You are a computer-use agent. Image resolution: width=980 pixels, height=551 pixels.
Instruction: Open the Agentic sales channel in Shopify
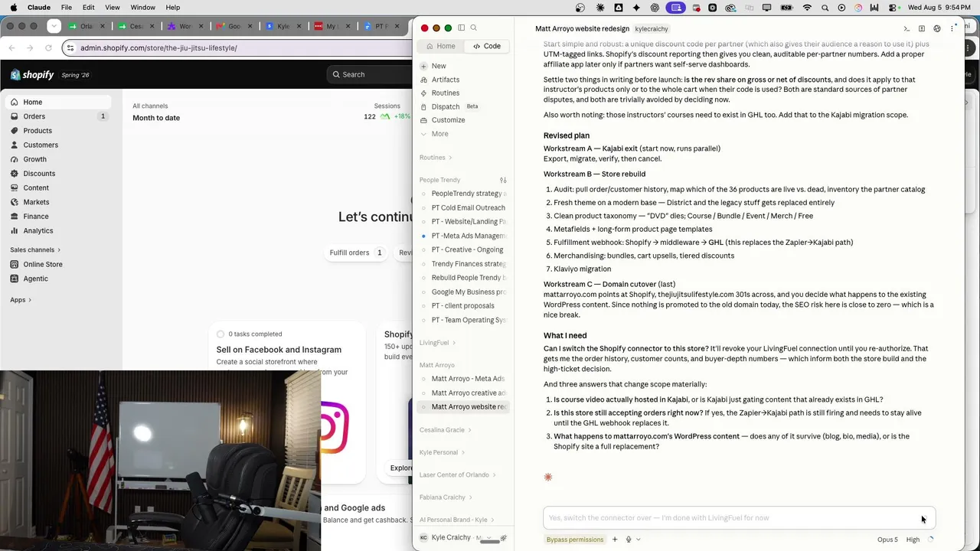coord(60,279)
